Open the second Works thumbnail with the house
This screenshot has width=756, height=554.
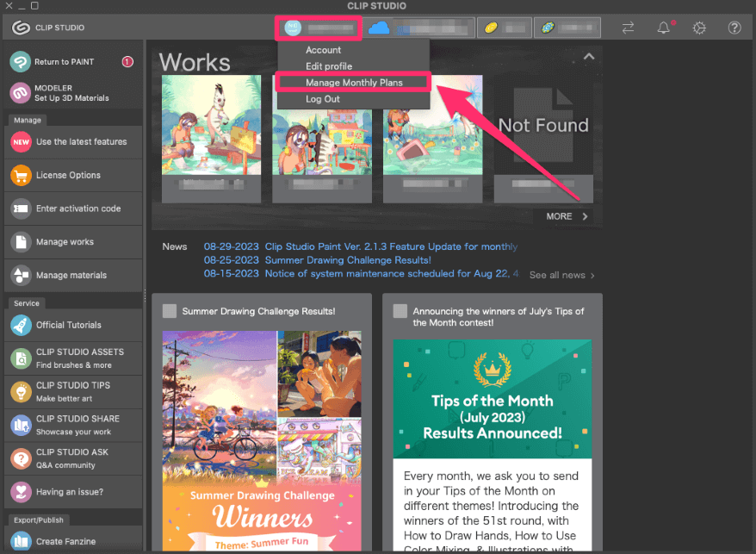321,143
